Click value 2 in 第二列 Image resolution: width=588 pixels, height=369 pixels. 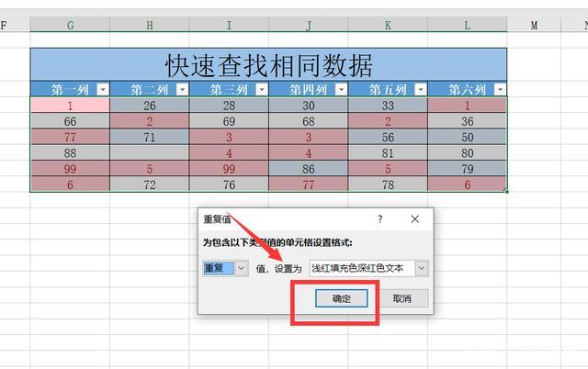[x=149, y=121]
